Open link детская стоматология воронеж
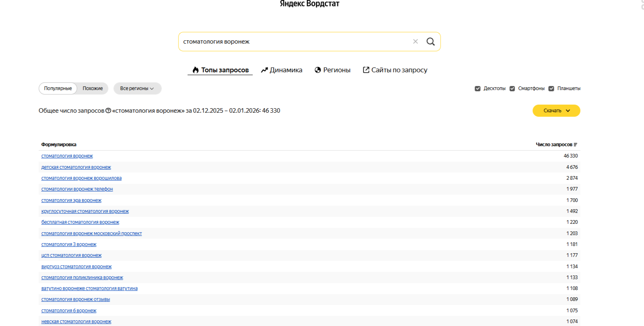The height and width of the screenshot is (326, 644). click(x=76, y=167)
